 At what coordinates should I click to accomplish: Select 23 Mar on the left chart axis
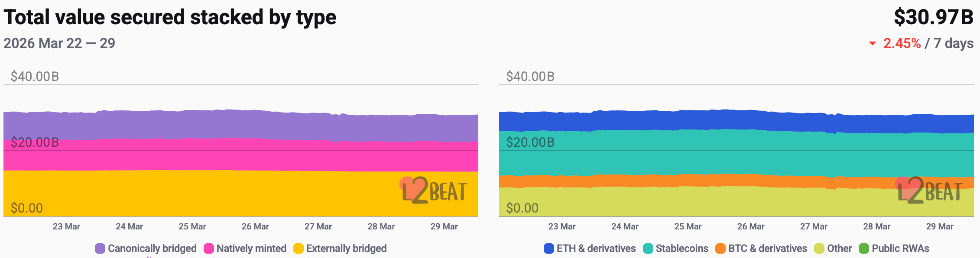pos(66,226)
